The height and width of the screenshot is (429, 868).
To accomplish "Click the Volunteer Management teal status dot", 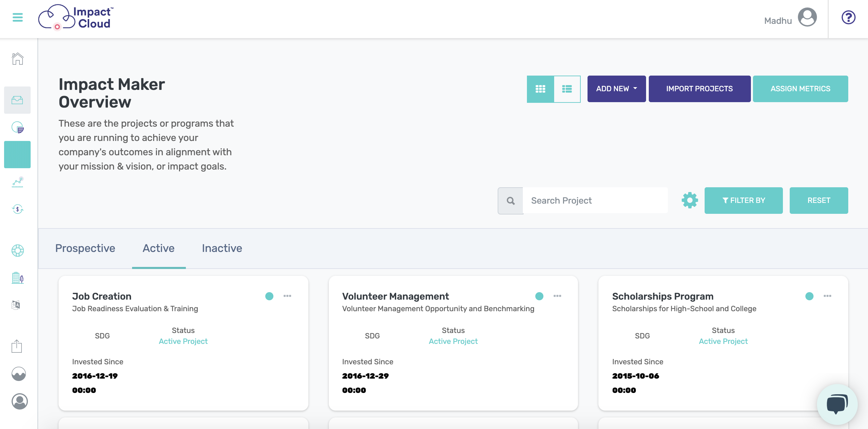I will pyautogui.click(x=539, y=296).
